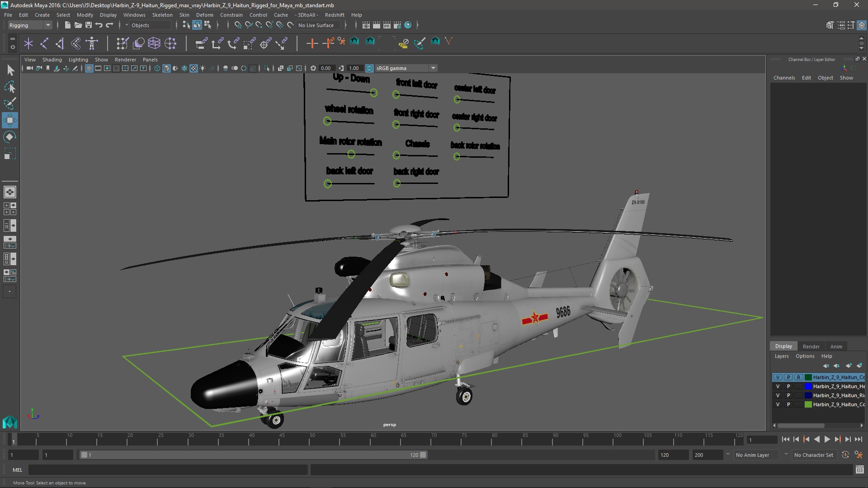This screenshot has height=488, width=868.
Task: Open the Show menu in viewport
Action: point(101,59)
